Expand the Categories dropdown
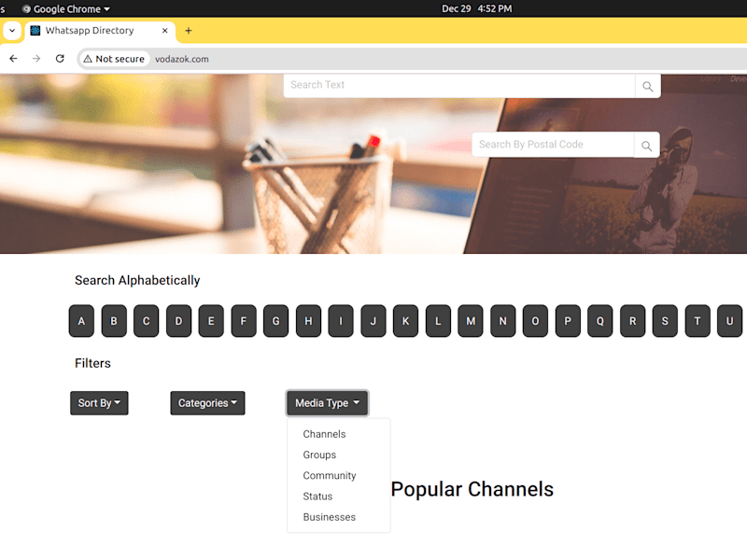The image size is (747, 560). click(207, 403)
